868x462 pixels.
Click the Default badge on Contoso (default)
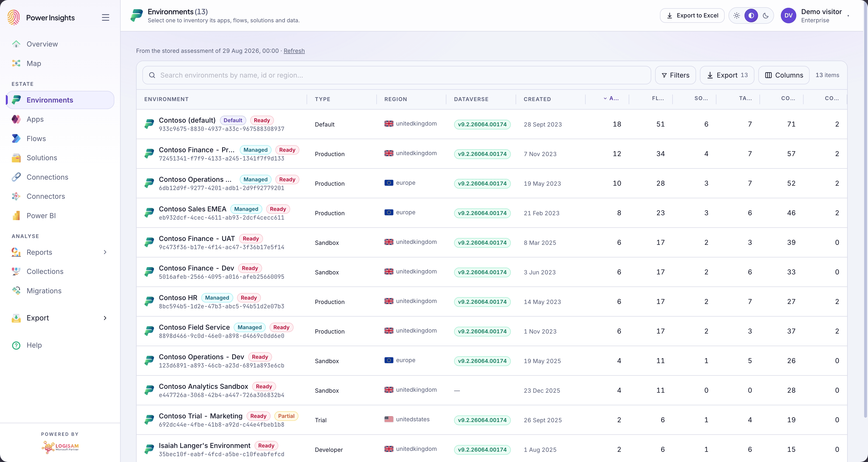(233, 120)
